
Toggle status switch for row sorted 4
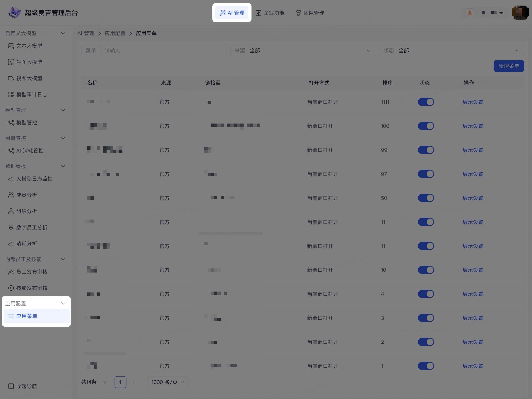point(426,294)
